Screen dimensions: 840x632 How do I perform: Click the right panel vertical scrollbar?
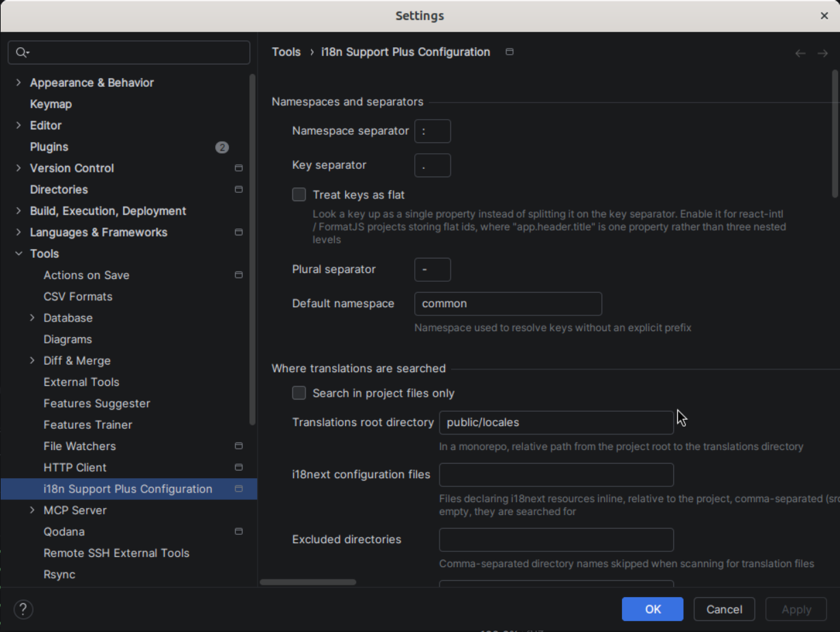[835, 133]
